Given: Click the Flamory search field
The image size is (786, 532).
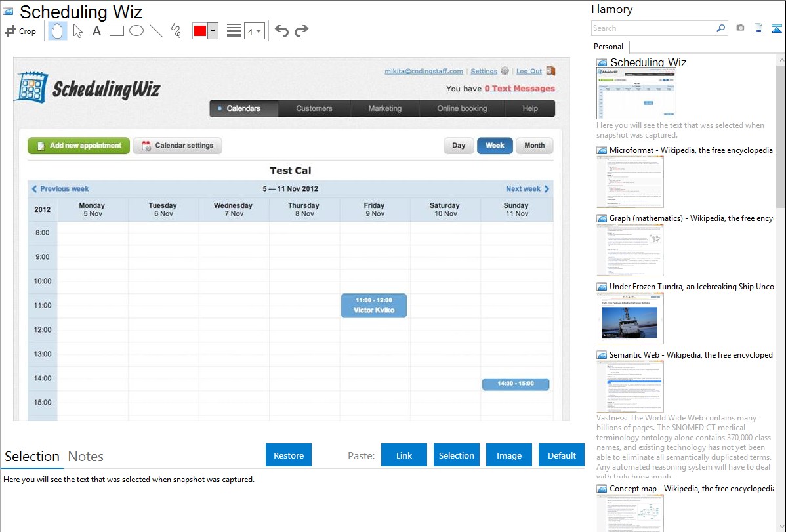Looking at the screenshot, I should click(x=653, y=28).
